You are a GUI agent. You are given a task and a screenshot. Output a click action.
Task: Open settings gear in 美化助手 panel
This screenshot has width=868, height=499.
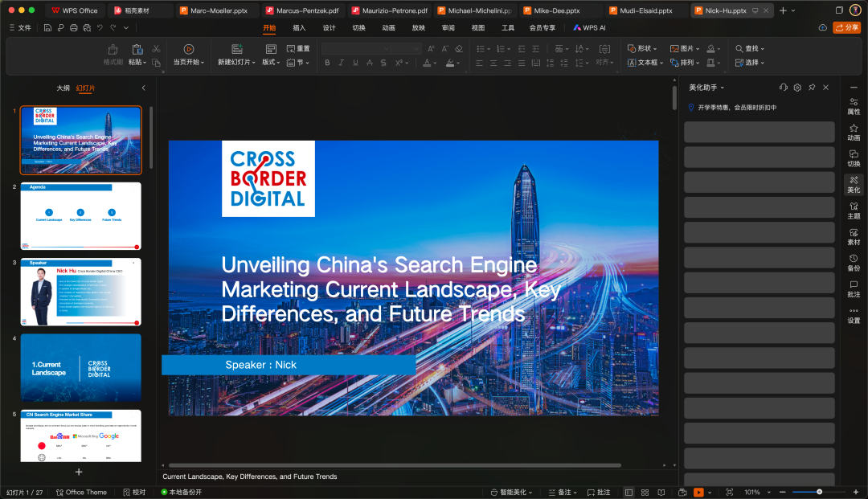point(797,88)
